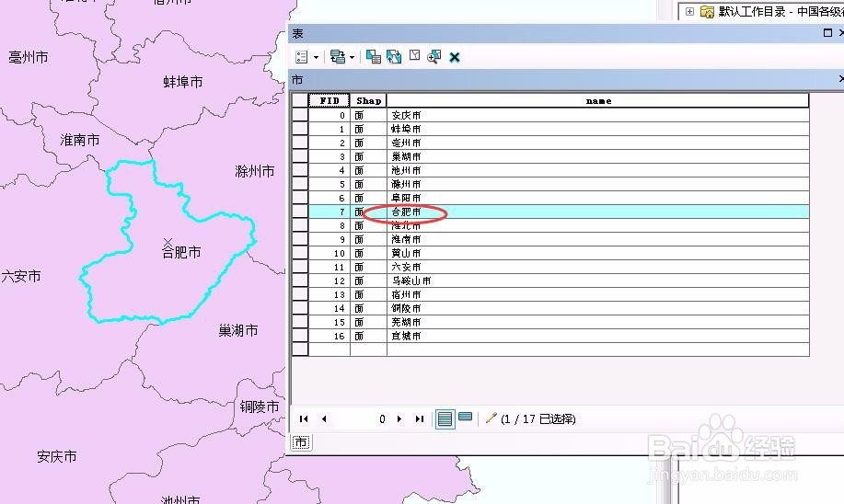Click the name cell 淮南市 in table
Image resolution: width=844 pixels, height=504 pixels.
click(x=598, y=239)
